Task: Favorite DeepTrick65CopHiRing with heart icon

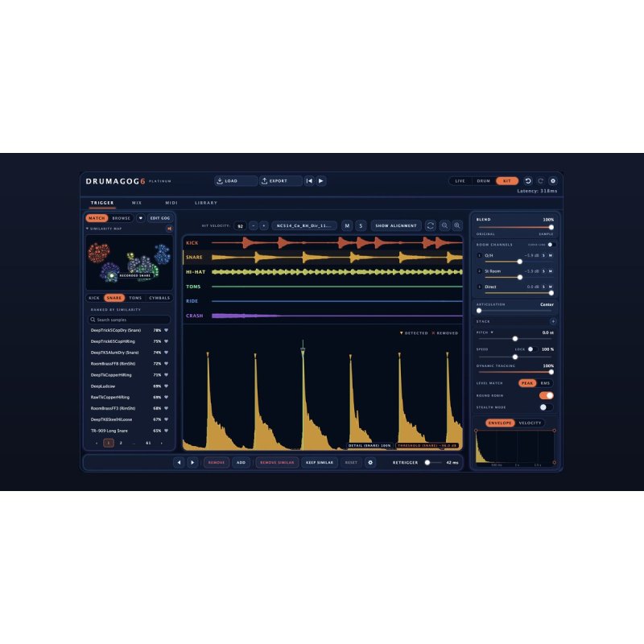Action: [167, 341]
